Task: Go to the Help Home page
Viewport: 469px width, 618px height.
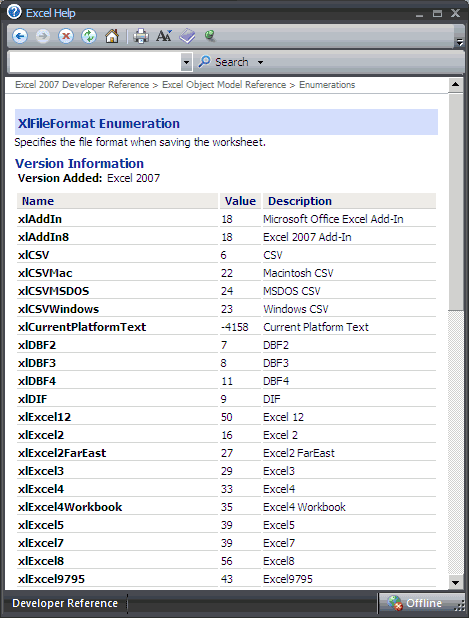Action: pyautogui.click(x=112, y=37)
